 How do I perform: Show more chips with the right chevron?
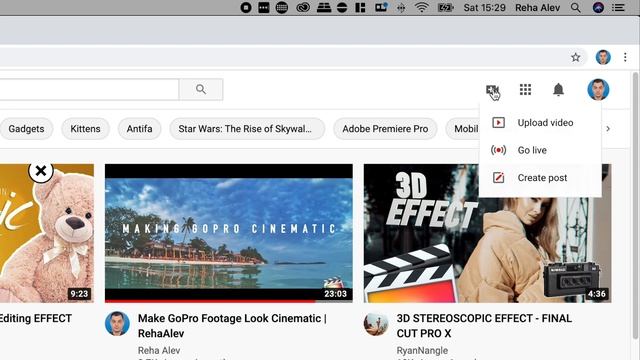[x=608, y=129]
